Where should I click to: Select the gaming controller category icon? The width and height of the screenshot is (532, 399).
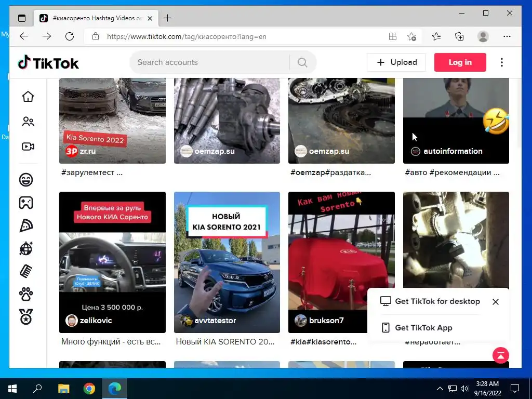(26, 203)
